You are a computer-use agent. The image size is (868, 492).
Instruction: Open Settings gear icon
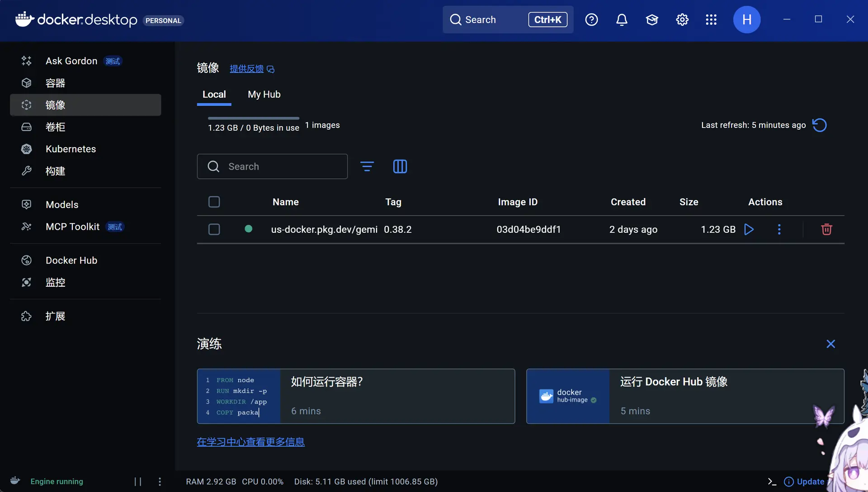point(682,19)
